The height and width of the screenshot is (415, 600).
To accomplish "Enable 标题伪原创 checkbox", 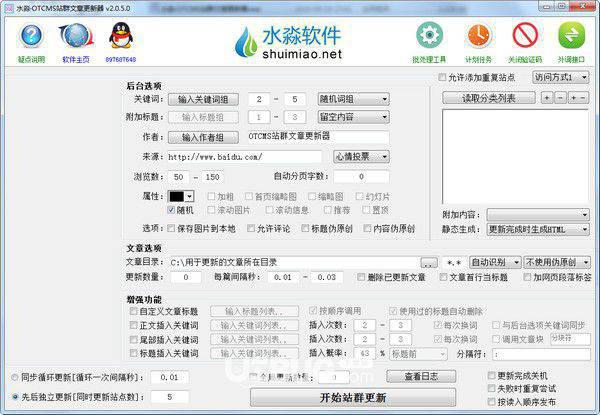I will [305, 228].
